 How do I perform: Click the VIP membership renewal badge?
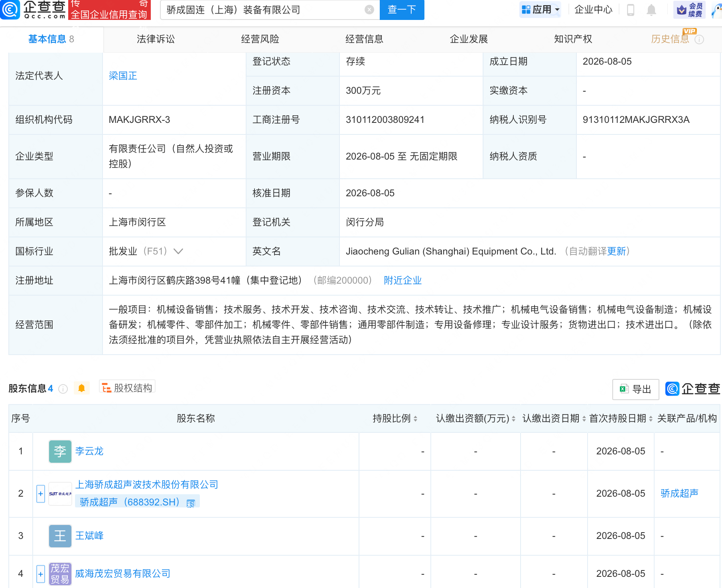click(x=689, y=10)
